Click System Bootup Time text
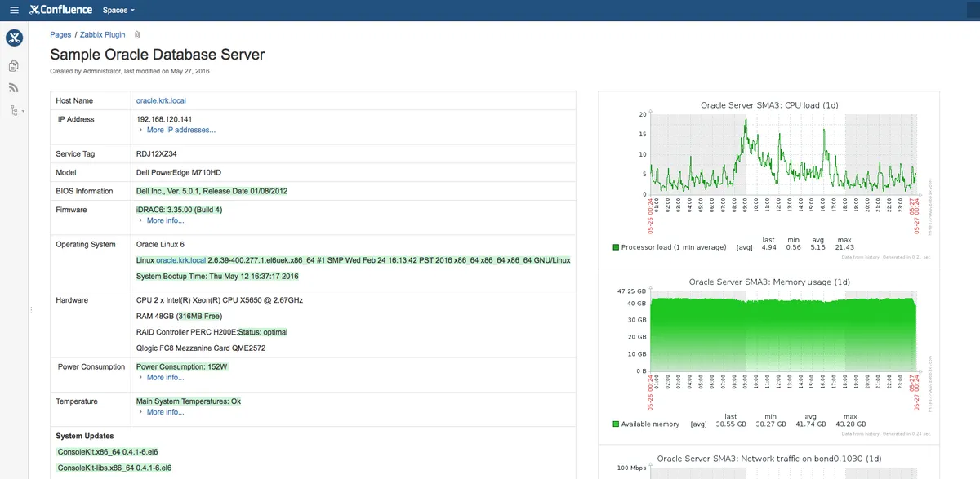Image resolution: width=980 pixels, height=479 pixels. point(217,277)
